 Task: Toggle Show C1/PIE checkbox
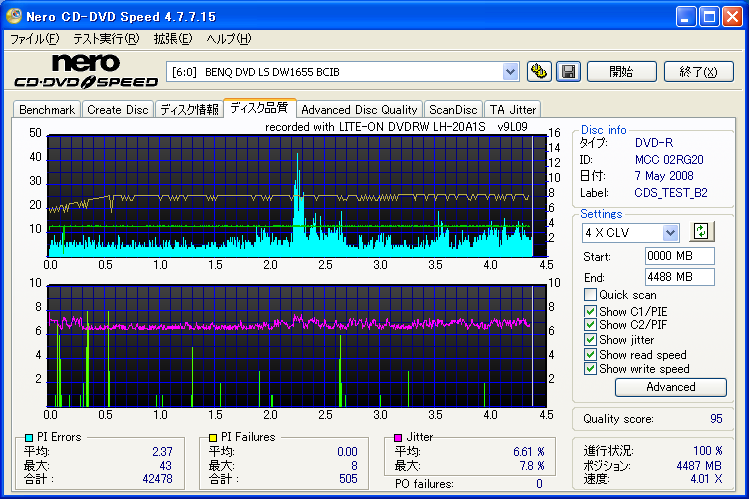tap(590, 311)
